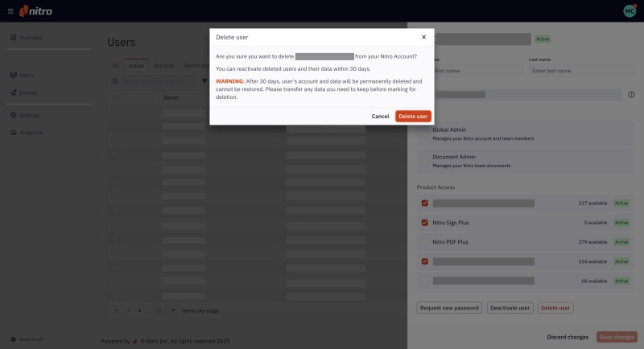Uncheck the product with 217 available
Viewport: 644px width, 349px height.
pyautogui.click(x=425, y=203)
